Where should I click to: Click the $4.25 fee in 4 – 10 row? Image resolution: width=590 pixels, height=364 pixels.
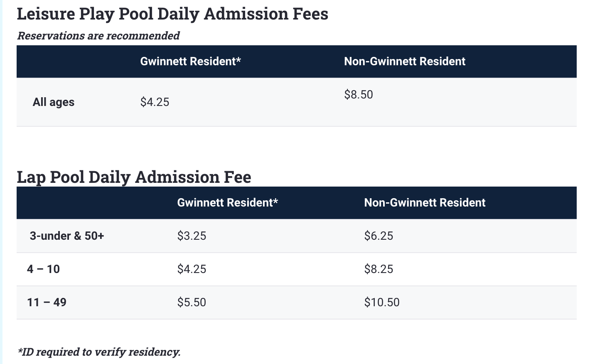192,269
